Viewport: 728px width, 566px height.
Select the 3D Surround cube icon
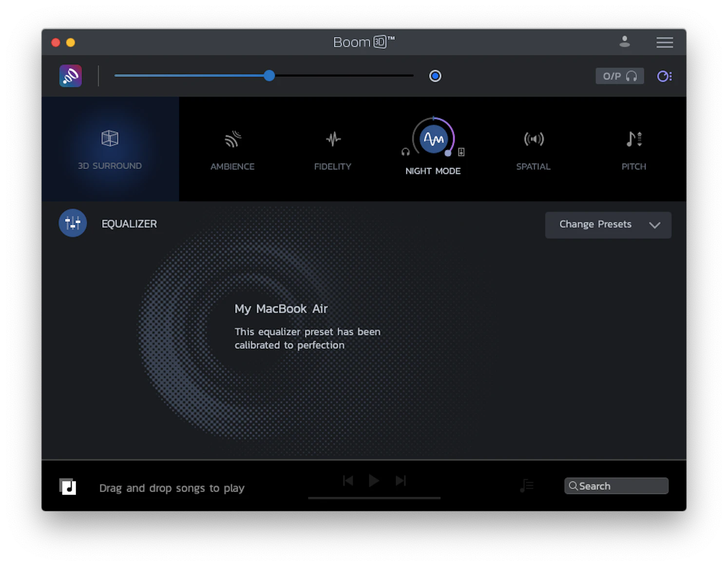coord(110,138)
